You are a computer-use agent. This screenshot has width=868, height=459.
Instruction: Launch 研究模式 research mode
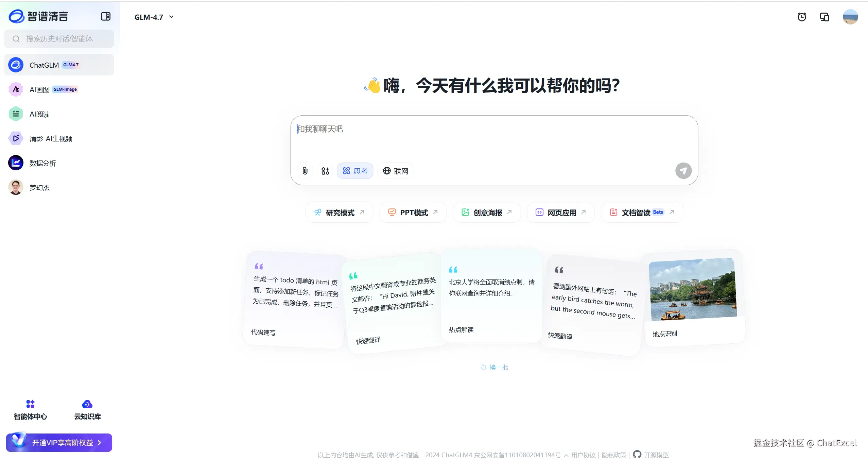(x=339, y=213)
